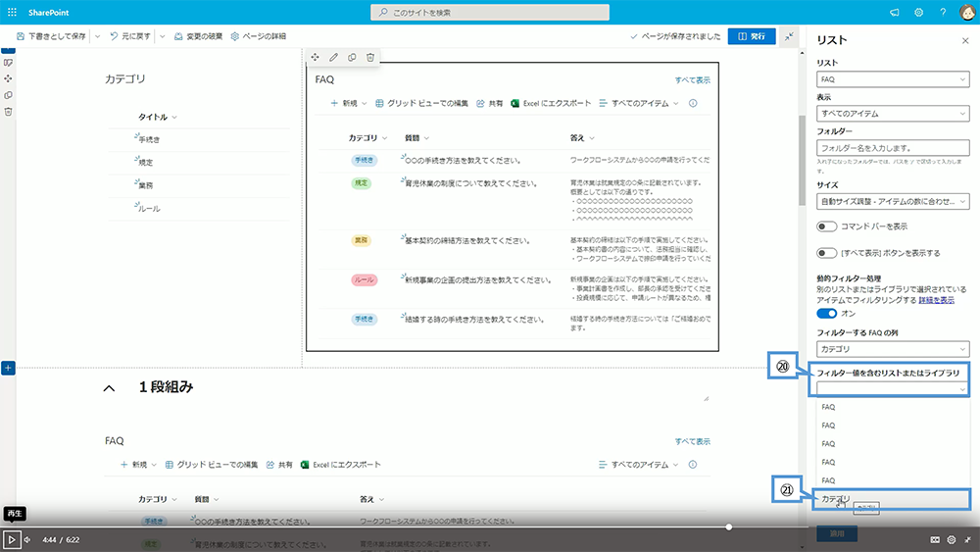Click ページの詳細 command
This screenshot has height=552, width=980.
pyautogui.click(x=258, y=36)
